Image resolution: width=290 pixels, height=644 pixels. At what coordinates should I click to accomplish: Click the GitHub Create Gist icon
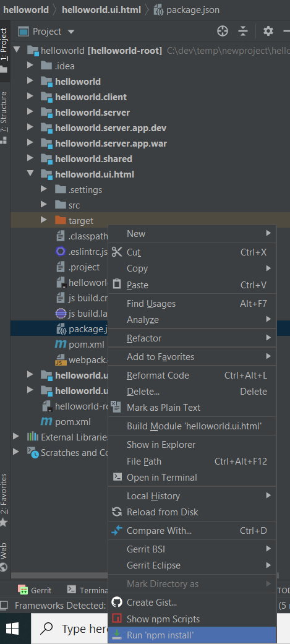(x=117, y=603)
